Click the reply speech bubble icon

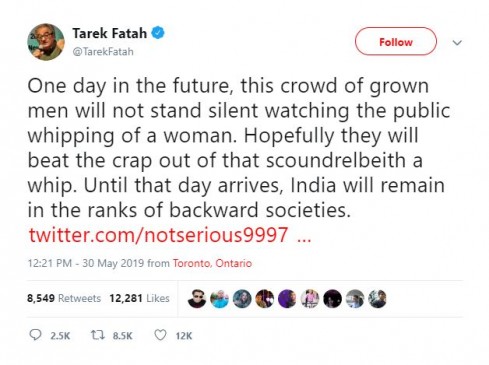(35, 335)
